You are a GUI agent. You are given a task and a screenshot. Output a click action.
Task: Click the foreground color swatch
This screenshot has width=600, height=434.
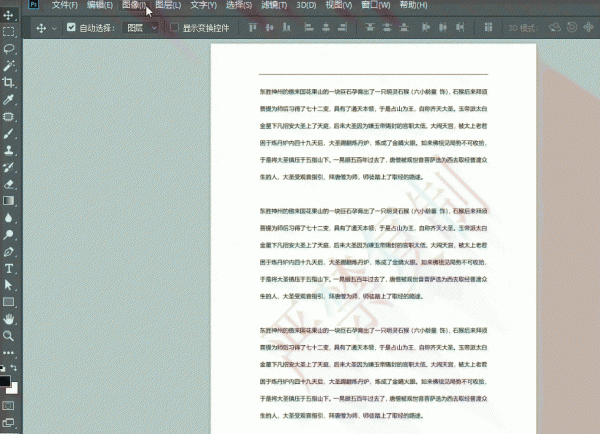pyautogui.click(x=5, y=380)
